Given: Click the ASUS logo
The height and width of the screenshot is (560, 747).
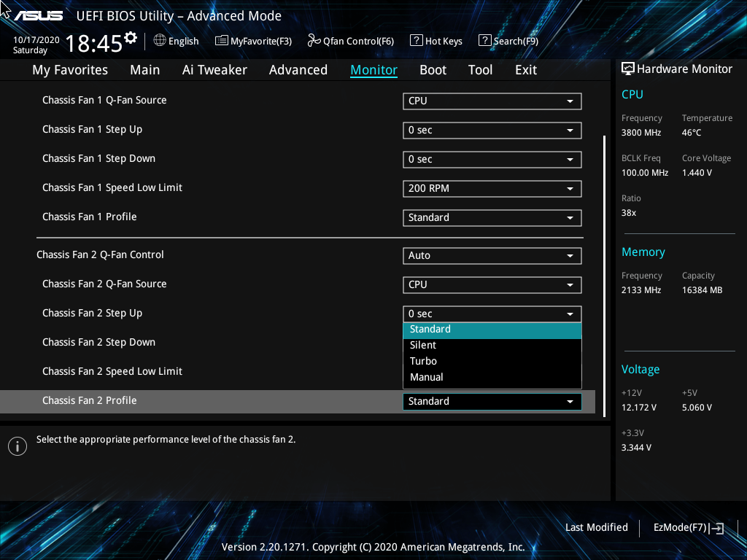Looking at the screenshot, I should click(x=38, y=16).
